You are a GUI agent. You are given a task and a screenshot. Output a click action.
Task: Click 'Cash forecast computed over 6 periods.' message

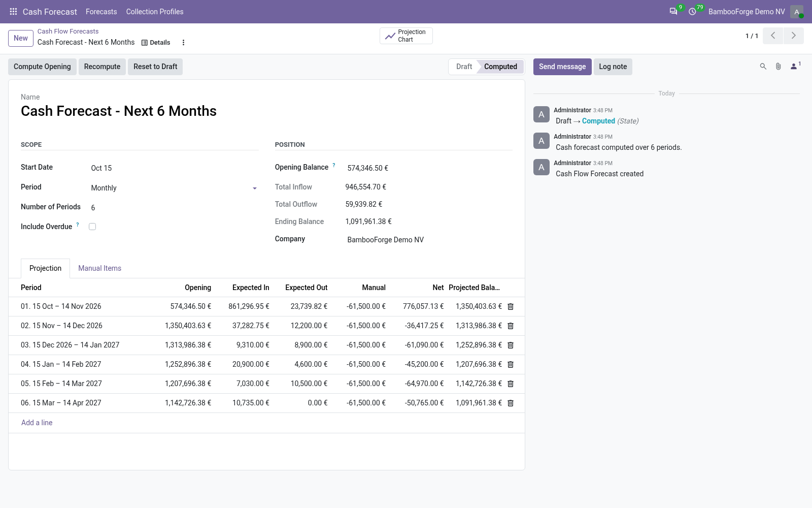(x=619, y=147)
